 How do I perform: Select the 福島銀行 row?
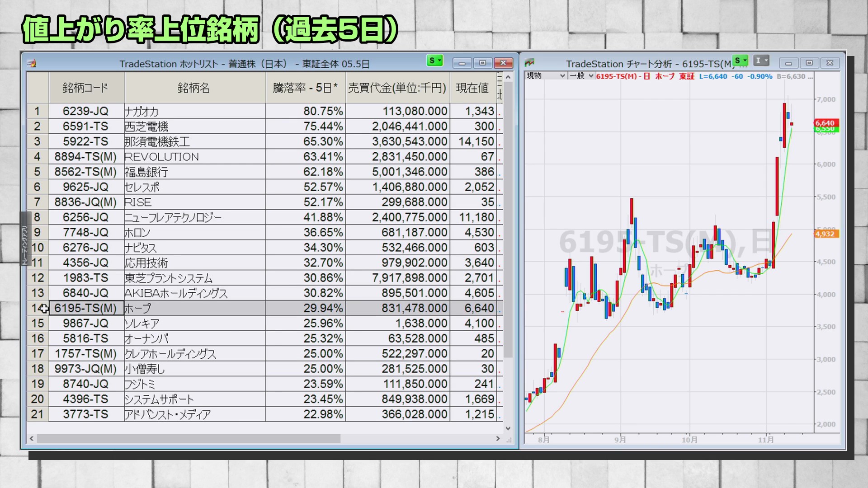click(x=146, y=172)
